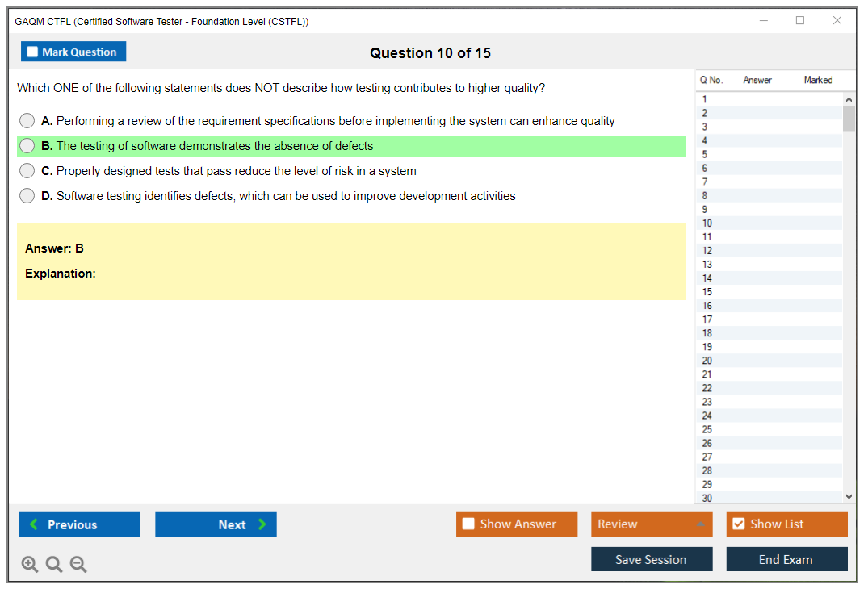This screenshot has height=593, width=868.
Task: Choose radio option B absence of defects
Action: pyautogui.click(x=27, y=146)
